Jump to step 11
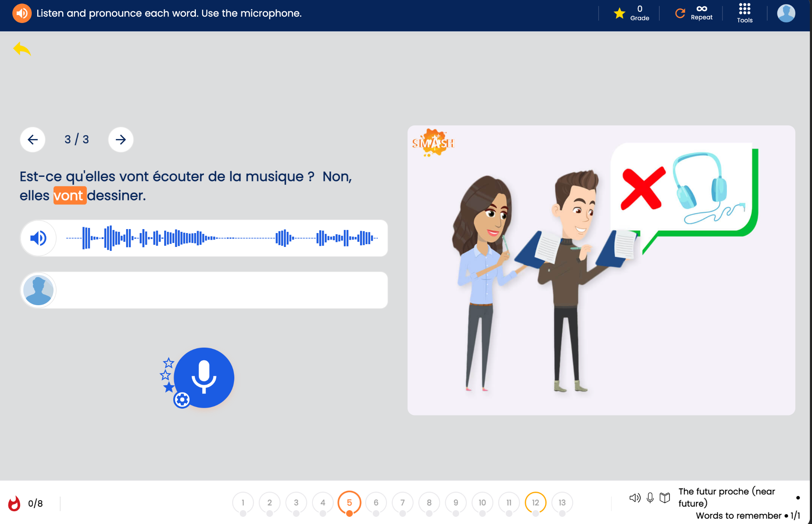This screenshot has width=812, height=524. coord(509,503)
